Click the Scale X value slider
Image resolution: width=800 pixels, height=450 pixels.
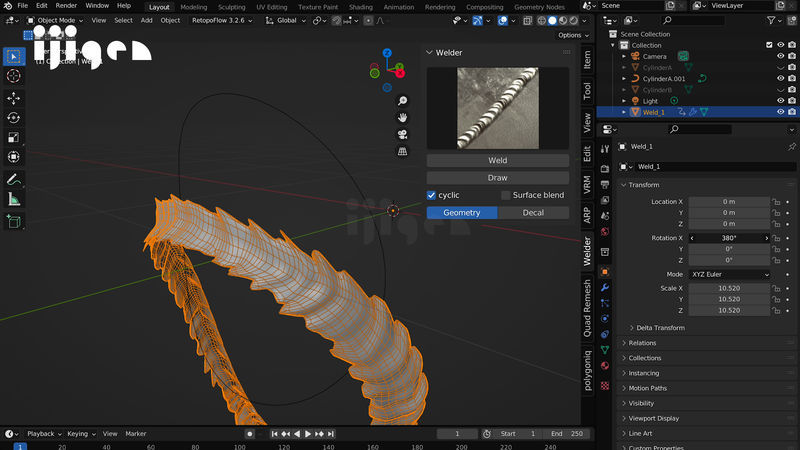729,289
